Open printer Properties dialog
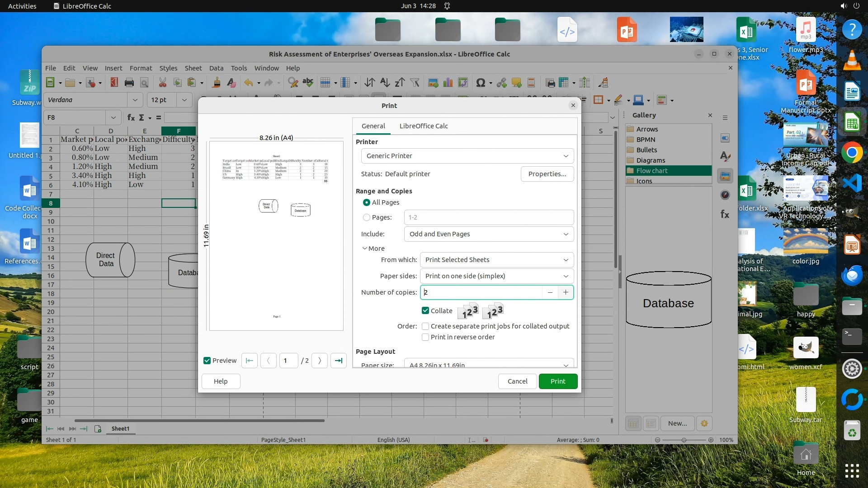 click(x=547, y=174)
